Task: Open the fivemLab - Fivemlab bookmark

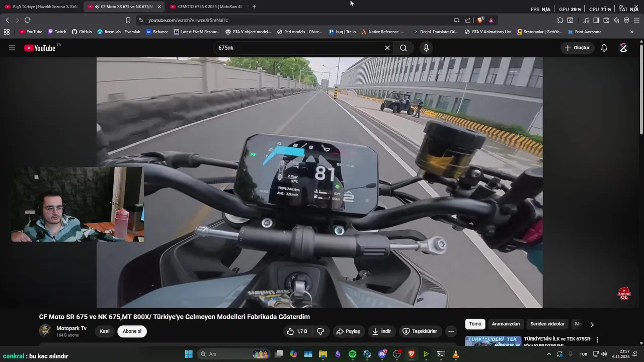Action: [119, 32]
